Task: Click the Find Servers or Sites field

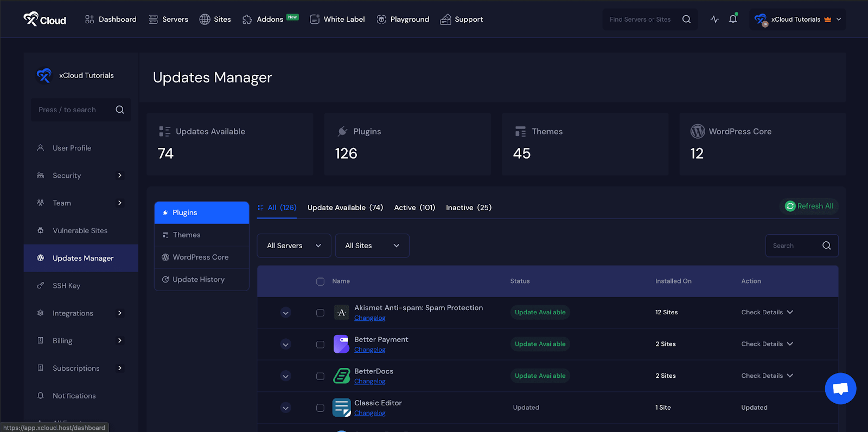Action: point(640,20)
